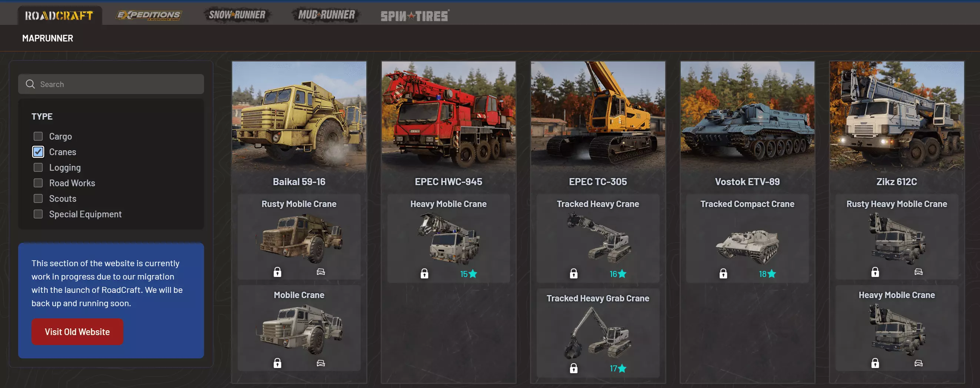This screenshot has height=388, width=980.
Task: Uncheck the Cranes type filter
Action: pyautogui.click(x=38, y=152)
